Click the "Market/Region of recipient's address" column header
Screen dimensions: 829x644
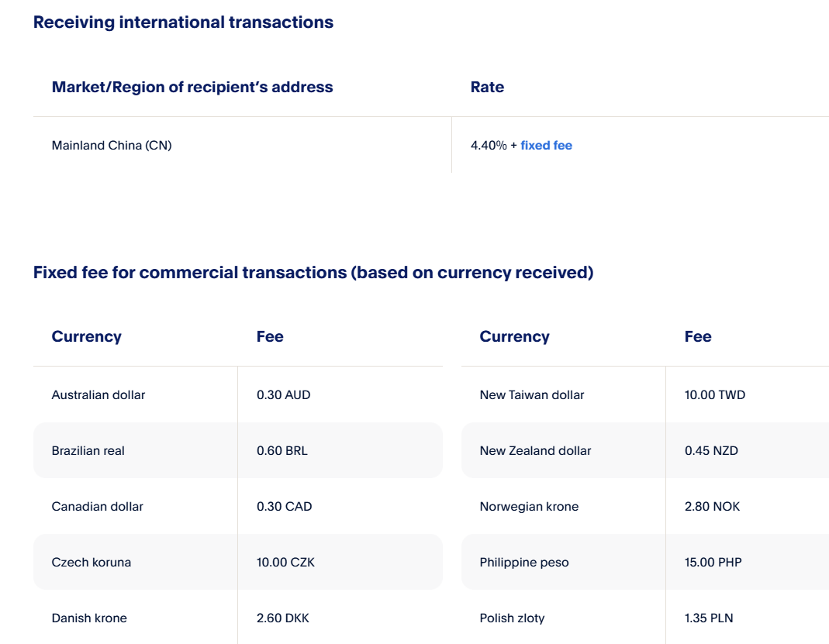click(x=192, y=88)
